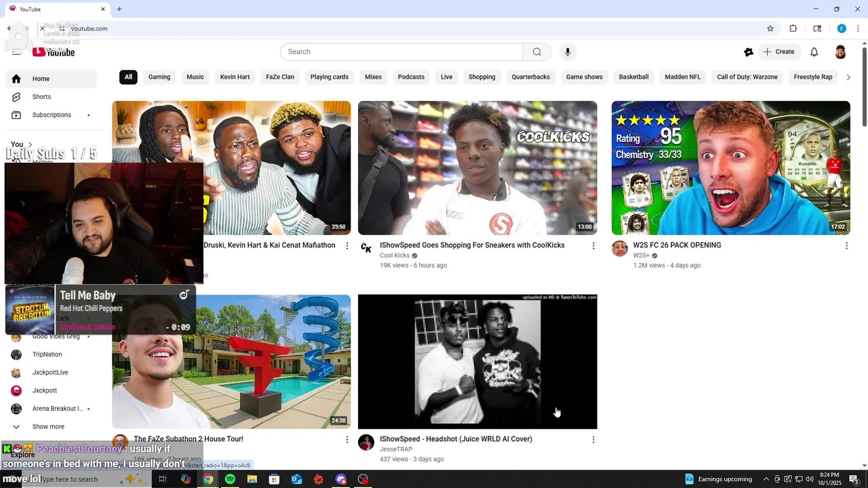
Task: Open File Explorer from the taskbar
Action: pos(252,479)
